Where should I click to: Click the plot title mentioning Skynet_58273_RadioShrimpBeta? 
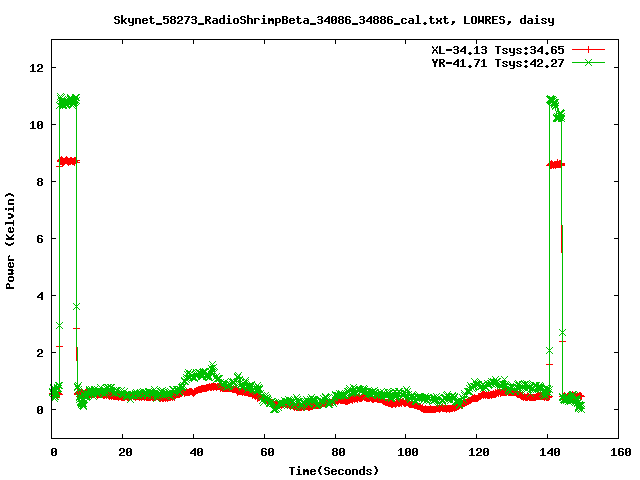(x=333, y=20)
